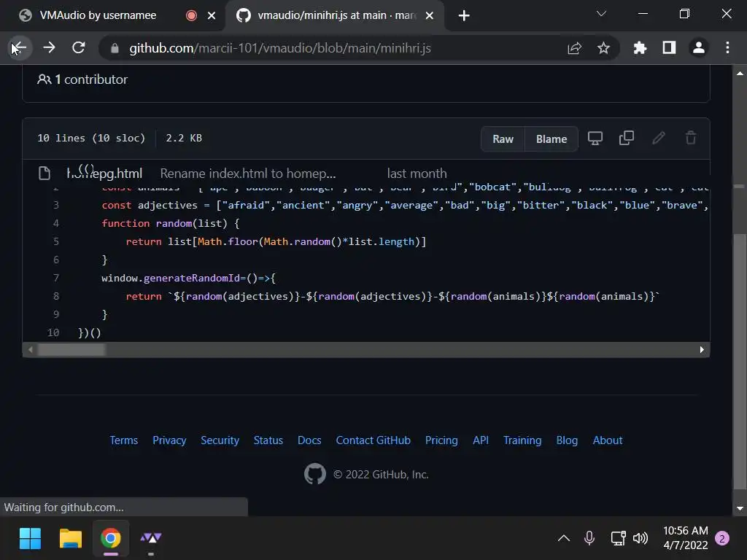Click the GitHub logo in footer
Viewport: 747px width, 560px height.
pyautogui.click(x=315, y=474)
